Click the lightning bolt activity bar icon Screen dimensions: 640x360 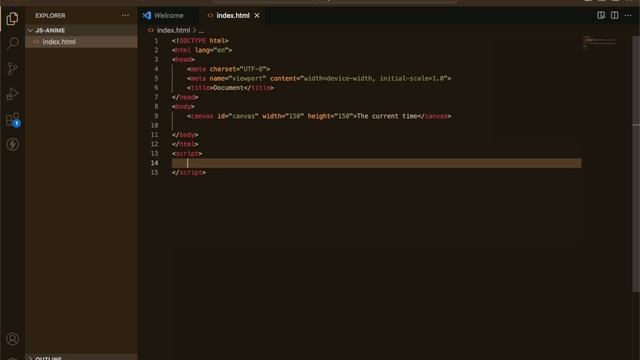pyautogui.click(x=12, y=144)
